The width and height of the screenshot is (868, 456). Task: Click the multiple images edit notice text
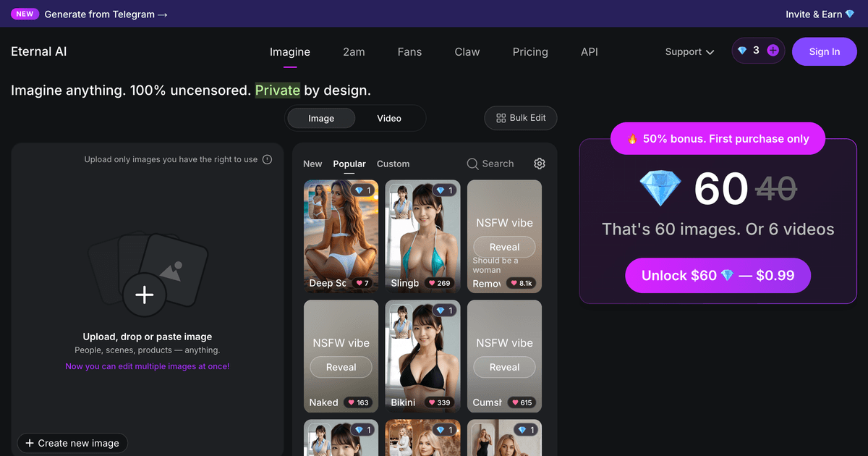point(148,366)
